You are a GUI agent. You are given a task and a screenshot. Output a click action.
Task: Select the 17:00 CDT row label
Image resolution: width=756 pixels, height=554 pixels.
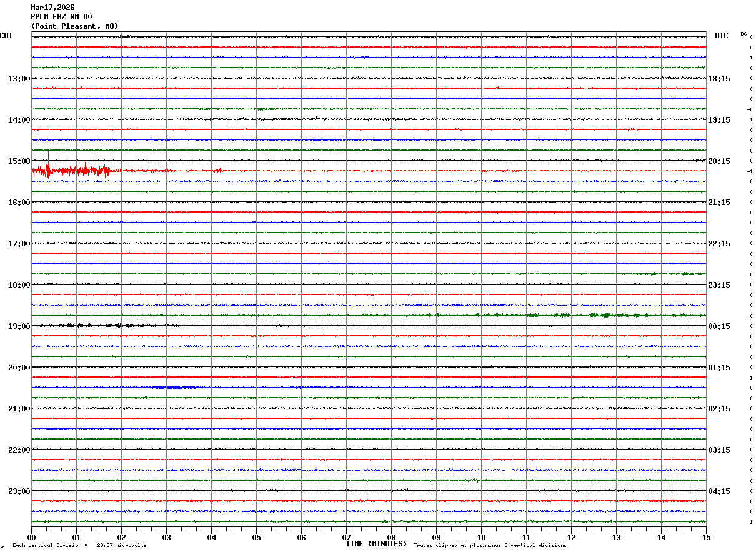(x=19, y=244)
